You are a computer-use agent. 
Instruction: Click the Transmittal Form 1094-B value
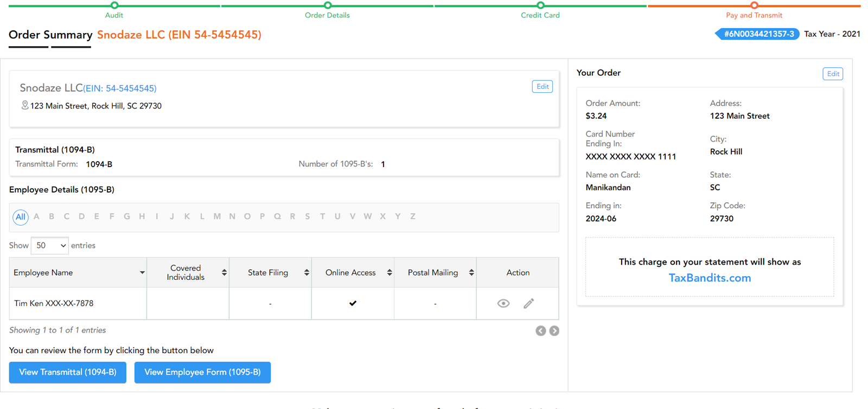click(x=99, y=164)
